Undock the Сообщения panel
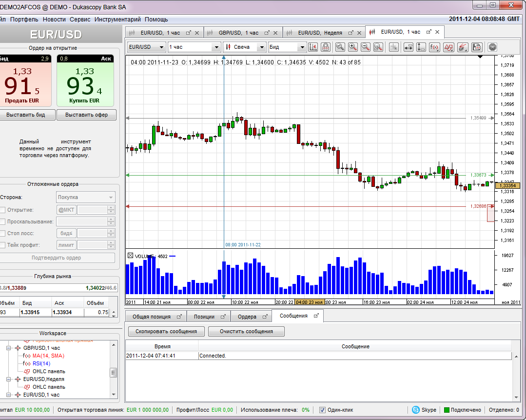 (316, 316)
